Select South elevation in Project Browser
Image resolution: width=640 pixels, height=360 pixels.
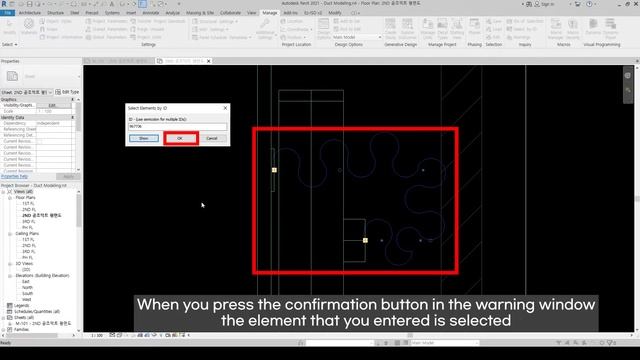click(x=27, y=293)
